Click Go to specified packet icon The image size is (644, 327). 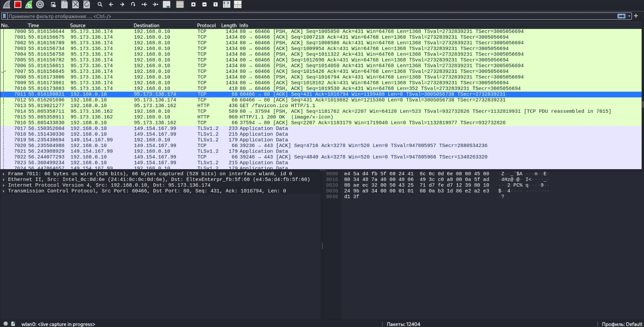(x=133, y=4)
